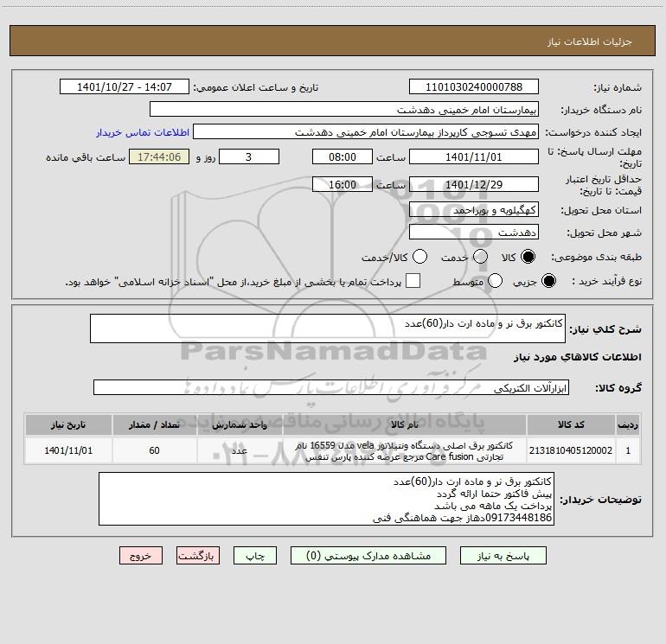666x644 pixels.
Task: Click the بازگشت button
Action: click(x=198, y=556)
